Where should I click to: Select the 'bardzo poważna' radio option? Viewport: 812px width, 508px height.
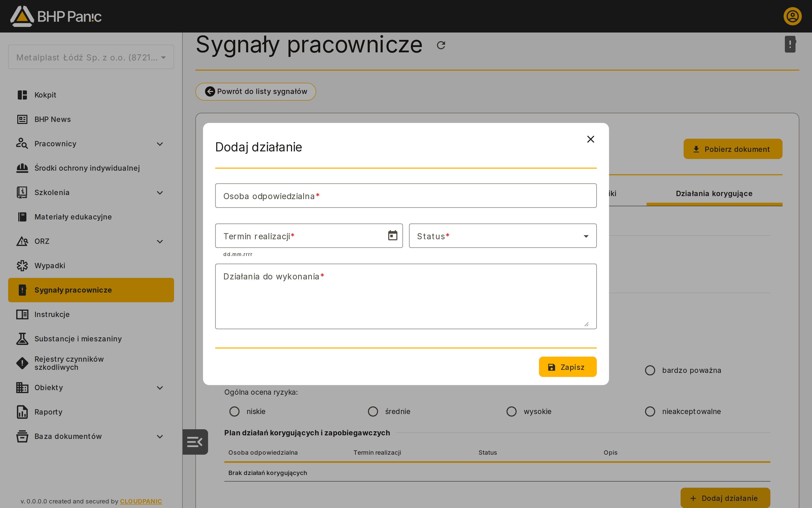pyautogui.click(x=650, y=370)
